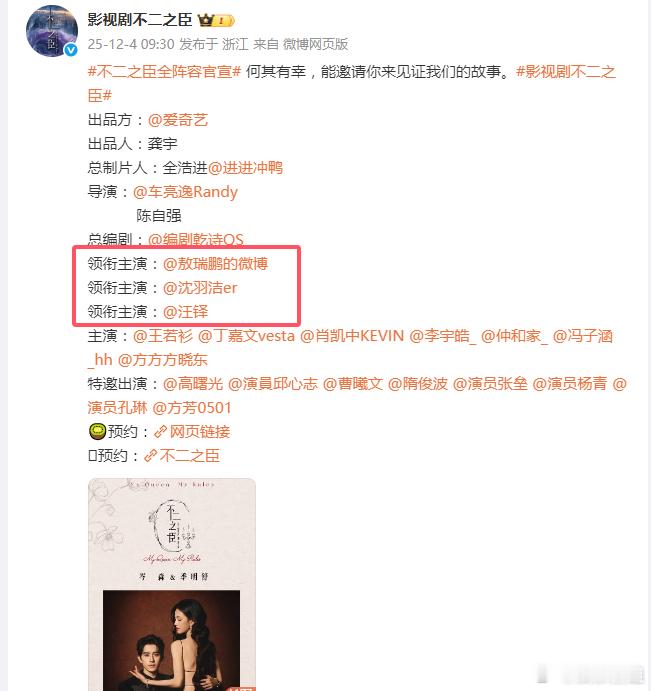This screenshot has height=691, width=651.
Task: Visit @爱奇艺 profile mention
Action: click(178, 119)
